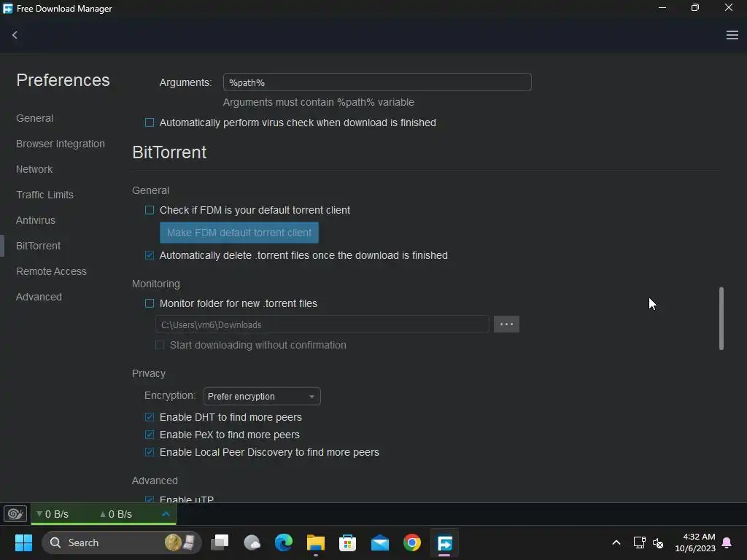Image resolution: width=747 pixels, height=560 pixels.
Task: Open Remote Access preferences
Action: click(52, 271)
